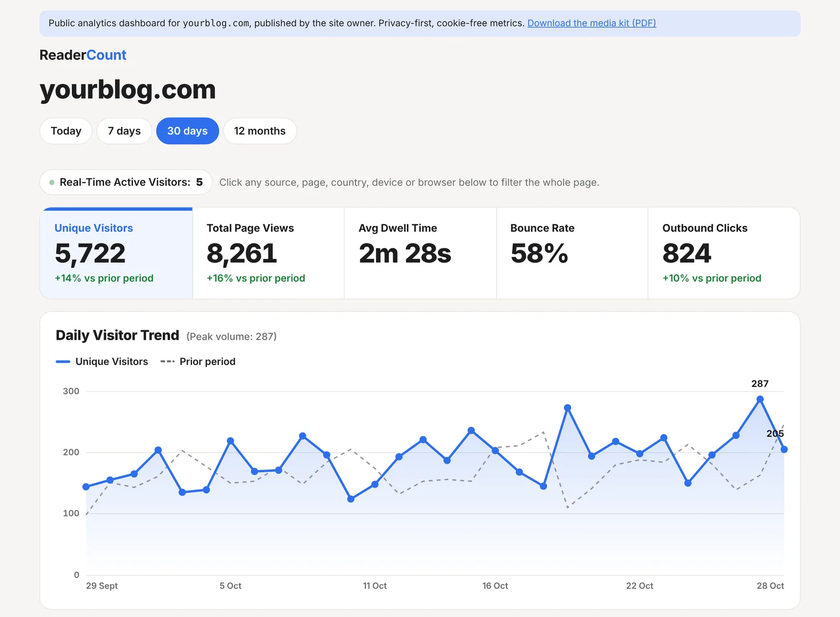This screenshot has width=840, height=617.
Task: Click the green live status dot
Action: click(52, 183)
